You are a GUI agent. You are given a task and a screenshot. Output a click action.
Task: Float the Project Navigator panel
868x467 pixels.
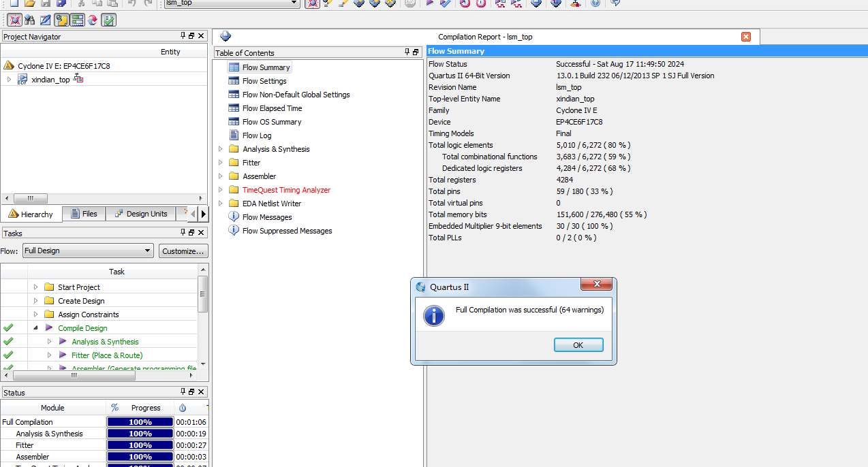click(192, 36)
